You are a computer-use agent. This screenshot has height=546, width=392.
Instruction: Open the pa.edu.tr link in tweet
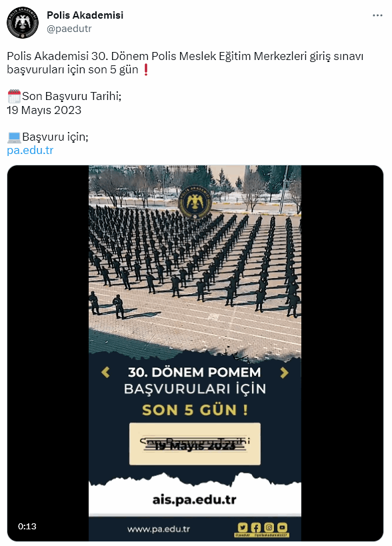point(30,150)
